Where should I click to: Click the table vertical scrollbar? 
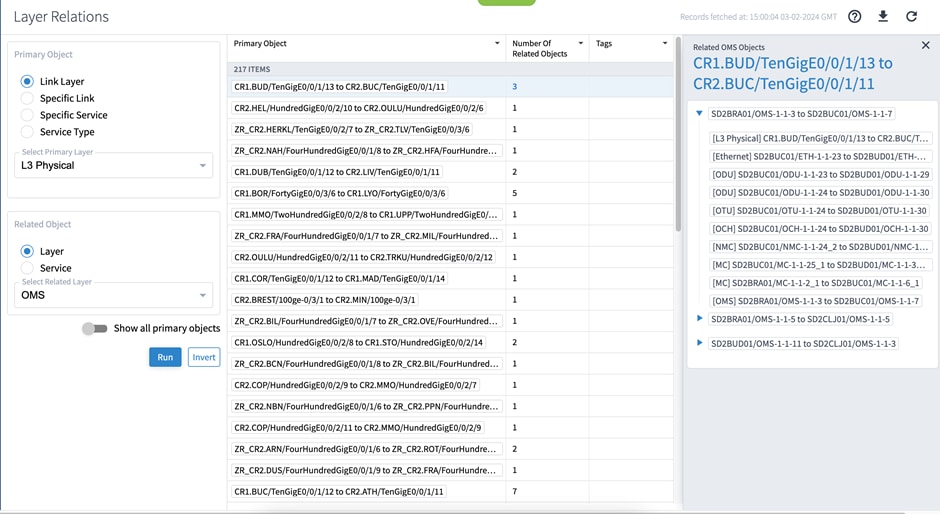click(x=678, y=135)
